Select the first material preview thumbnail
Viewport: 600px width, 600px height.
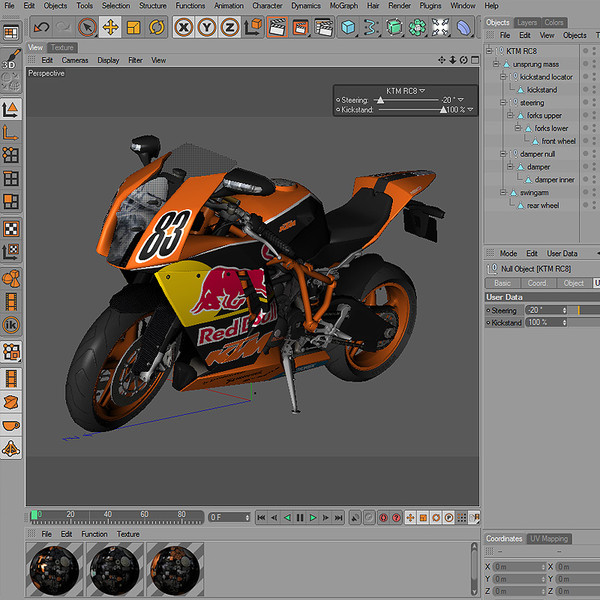[x=54, y=570]
